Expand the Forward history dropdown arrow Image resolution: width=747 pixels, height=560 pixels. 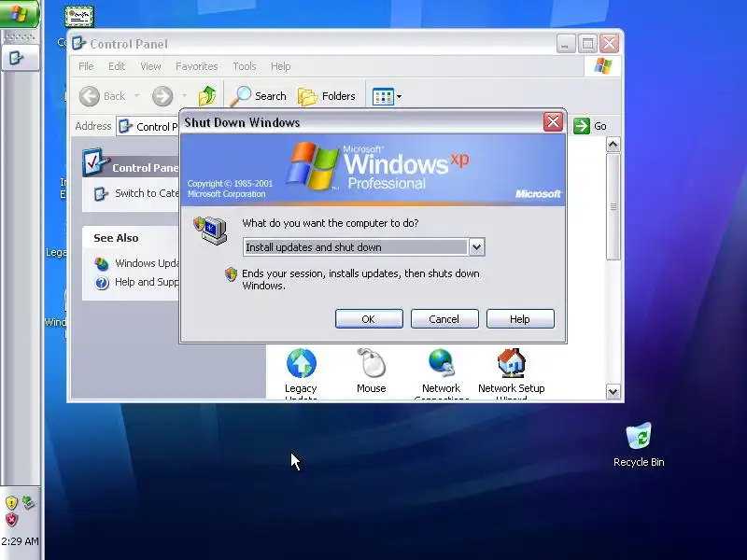184,96
